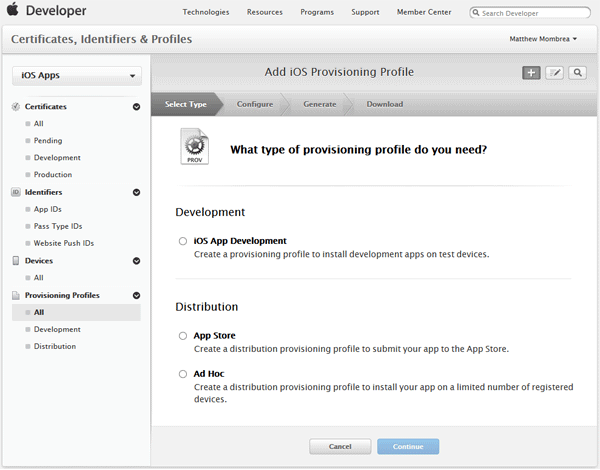Click the Certificates gear seal icon
Screen dimensions: 600x470
tap(16, 107)
